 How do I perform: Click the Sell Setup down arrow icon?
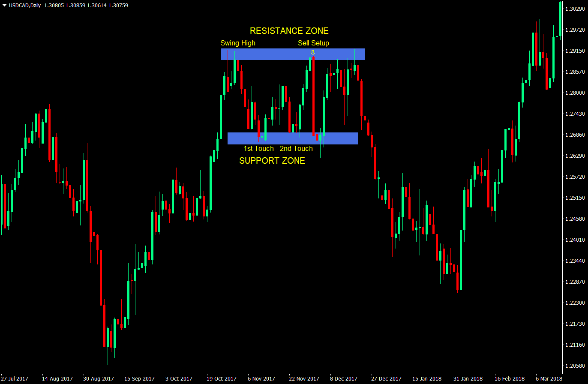312,53
